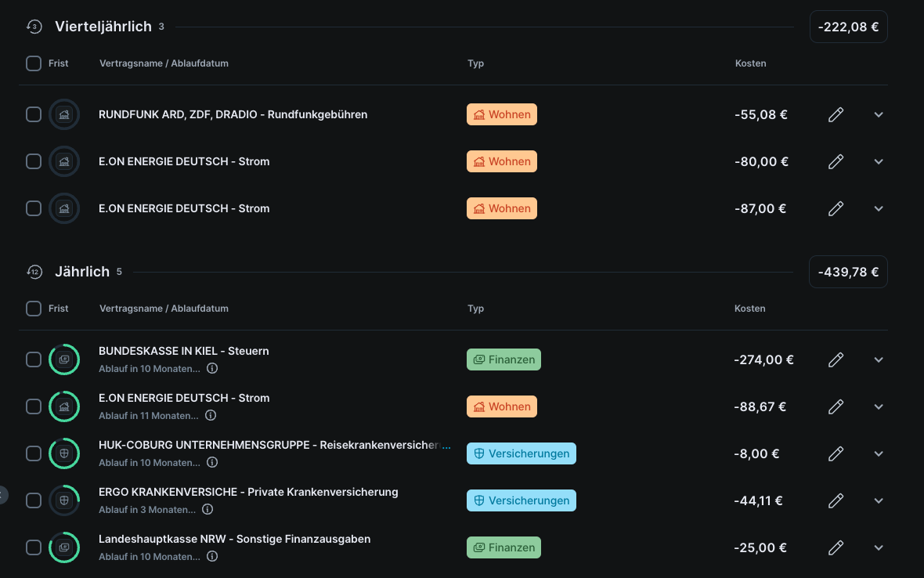Click info icon beside 'Ablauf in 3 Monaten'

click(208, 509)
